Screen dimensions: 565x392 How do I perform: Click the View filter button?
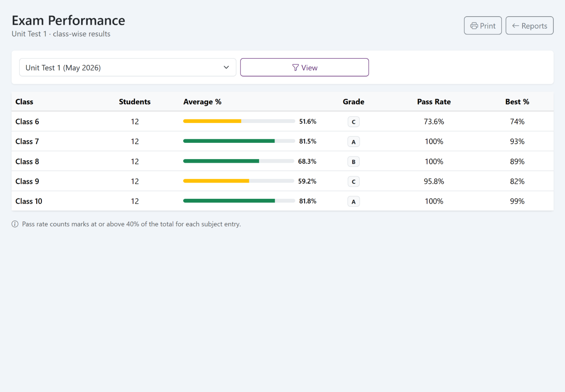305,67
